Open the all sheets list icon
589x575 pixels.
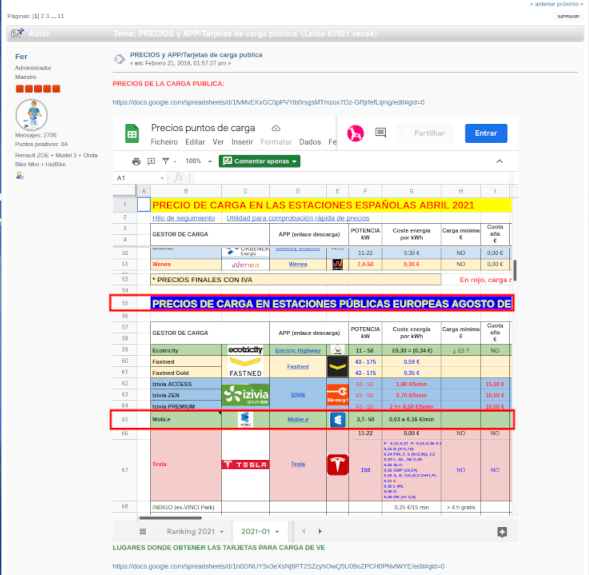pos(143,531)
